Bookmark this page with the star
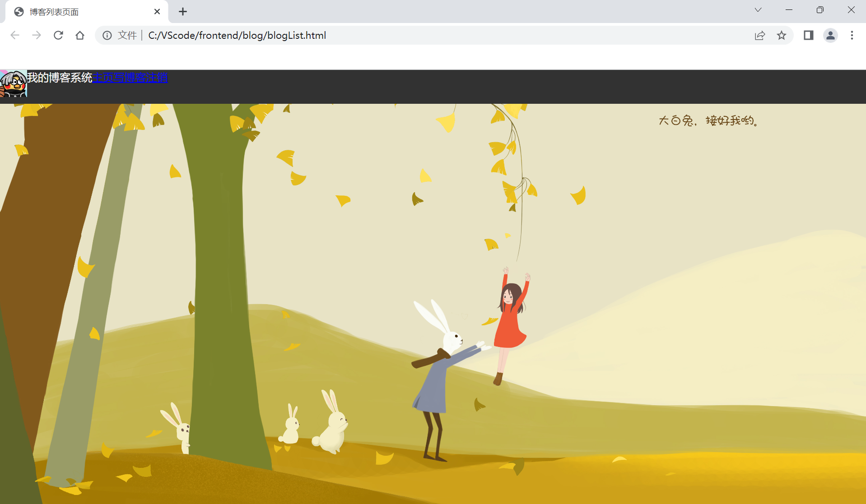The height and width of the screenshot is (504, 866). click(x=782, y=35)
